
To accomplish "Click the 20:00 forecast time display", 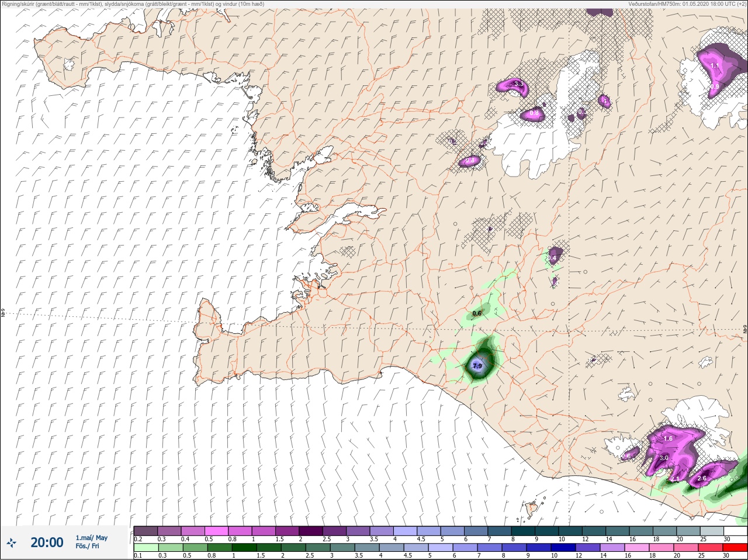I will pyautogui.click(x=47, y=542).
